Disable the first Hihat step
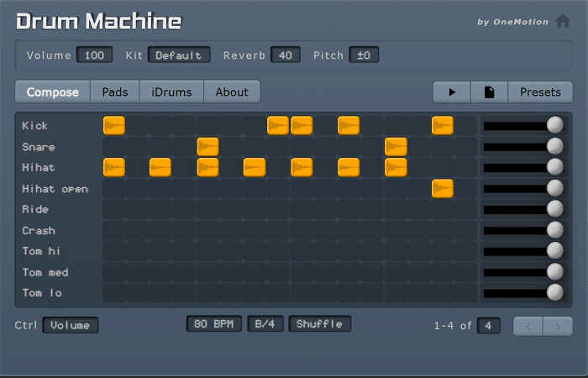 coord(114,167)
